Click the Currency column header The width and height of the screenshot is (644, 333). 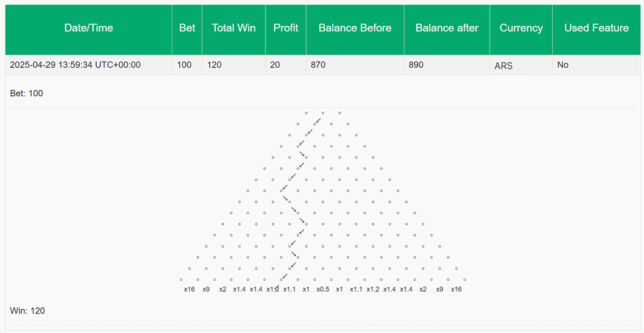pos(521,28)
